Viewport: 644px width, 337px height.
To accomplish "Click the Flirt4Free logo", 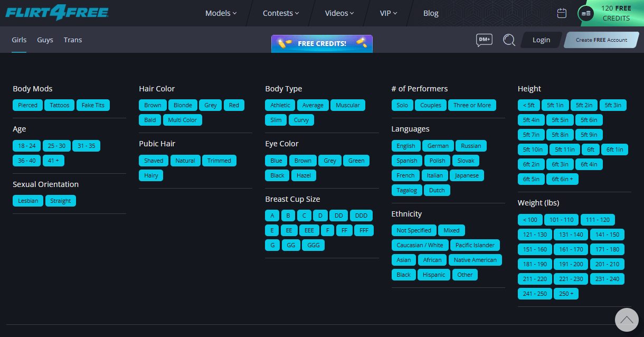I will click(x=57, y=13).
